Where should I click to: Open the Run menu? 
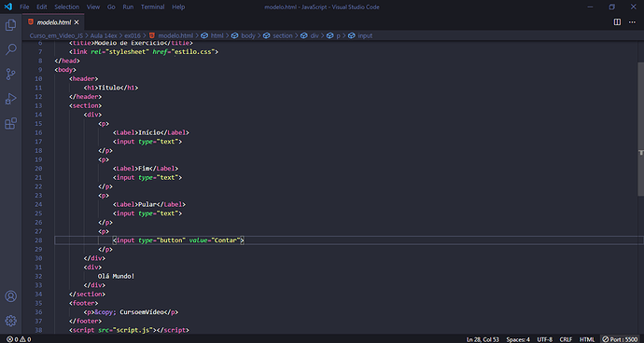point(128,7)
